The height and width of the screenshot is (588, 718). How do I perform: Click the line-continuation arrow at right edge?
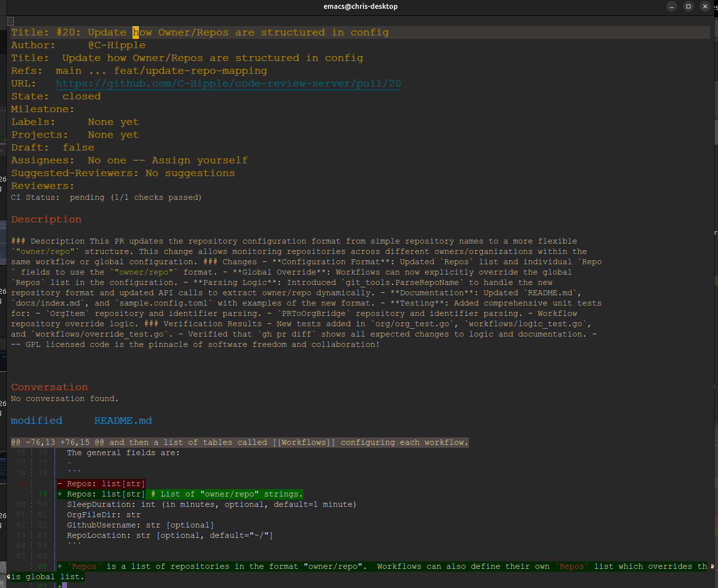[x=712, y=566]
